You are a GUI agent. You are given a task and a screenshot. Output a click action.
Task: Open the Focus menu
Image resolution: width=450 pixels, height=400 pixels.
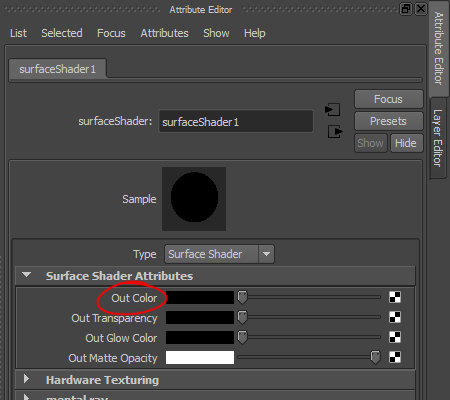(x=111, y=33)
